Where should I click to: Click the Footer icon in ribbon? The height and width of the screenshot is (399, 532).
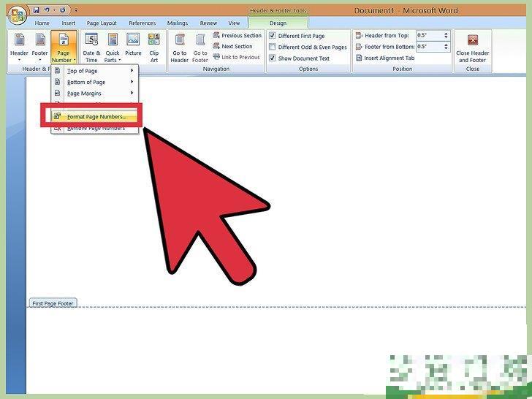tap(39, 46)
